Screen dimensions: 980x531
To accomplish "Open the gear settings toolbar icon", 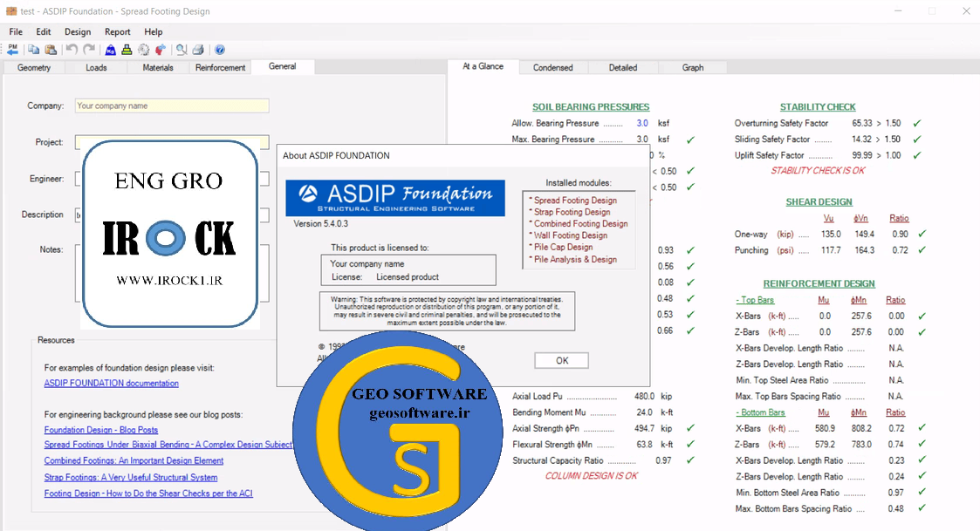I will tap(143, 50).
